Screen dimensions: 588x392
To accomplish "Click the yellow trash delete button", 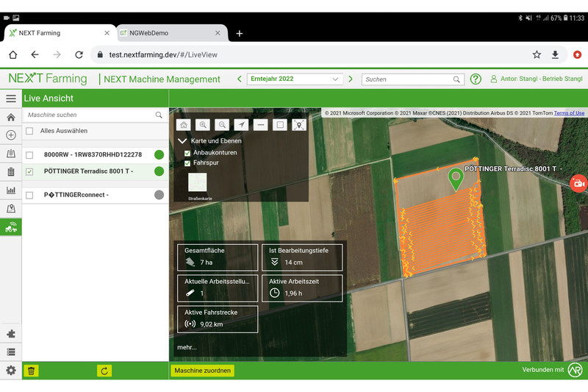I will [31, 371].
